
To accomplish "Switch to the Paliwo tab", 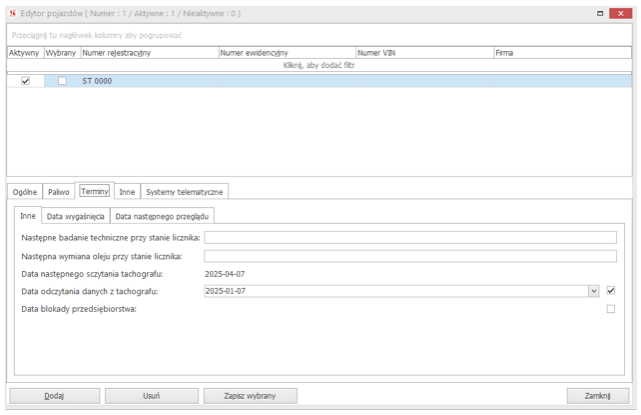I will [x=60, y=191].
